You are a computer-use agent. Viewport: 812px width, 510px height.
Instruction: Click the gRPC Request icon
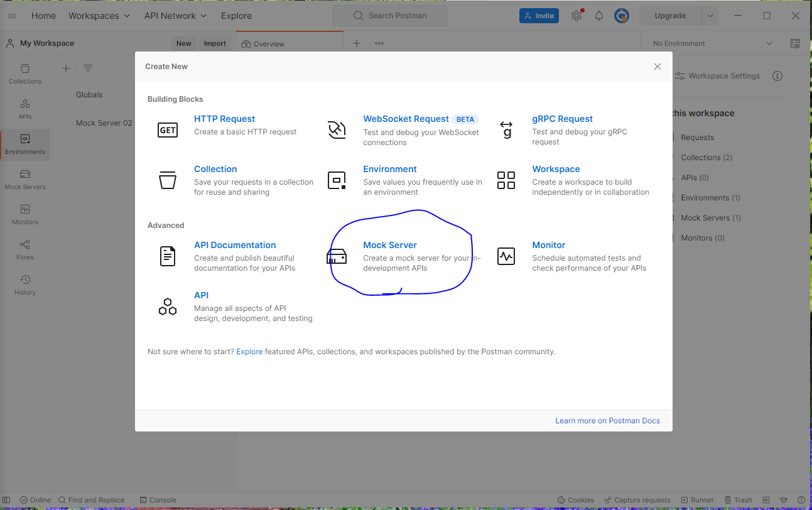click(506, 130)
